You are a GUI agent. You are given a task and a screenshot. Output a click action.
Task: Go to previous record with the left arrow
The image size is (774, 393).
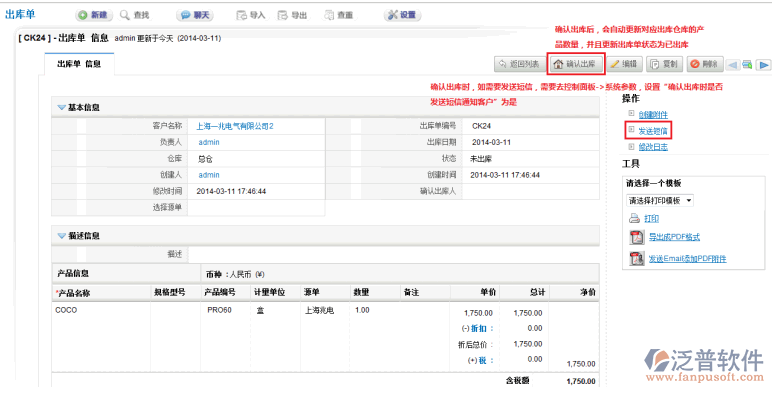[x=733, y=65]
